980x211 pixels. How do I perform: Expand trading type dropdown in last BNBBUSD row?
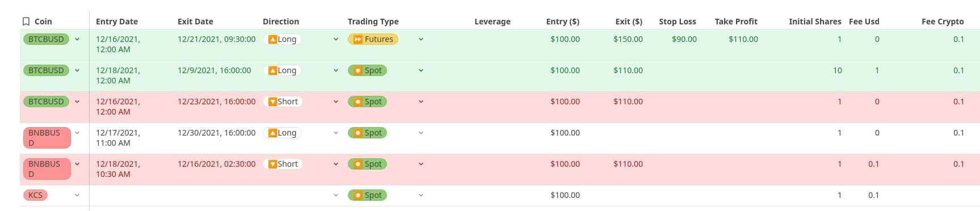point(421,164)
